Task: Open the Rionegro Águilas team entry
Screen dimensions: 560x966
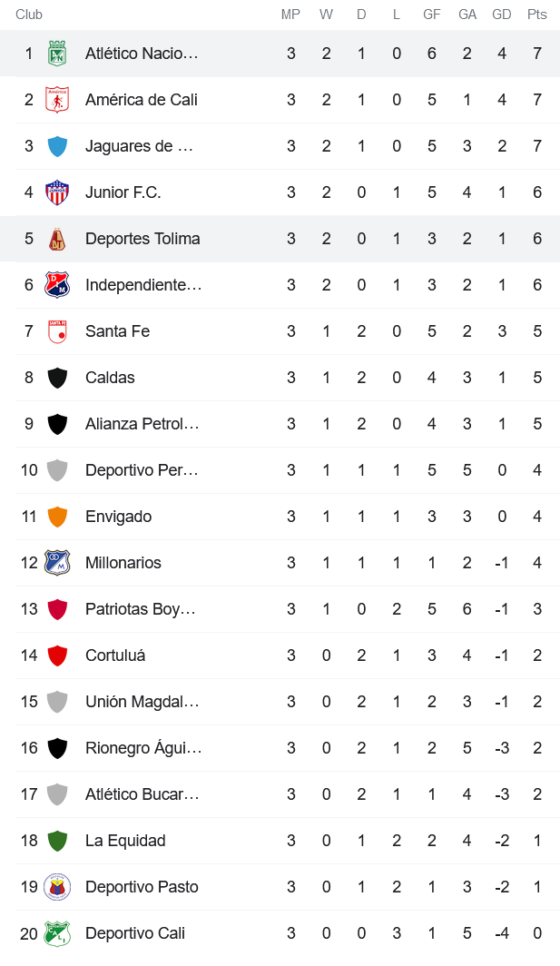Action: point(142,747)
